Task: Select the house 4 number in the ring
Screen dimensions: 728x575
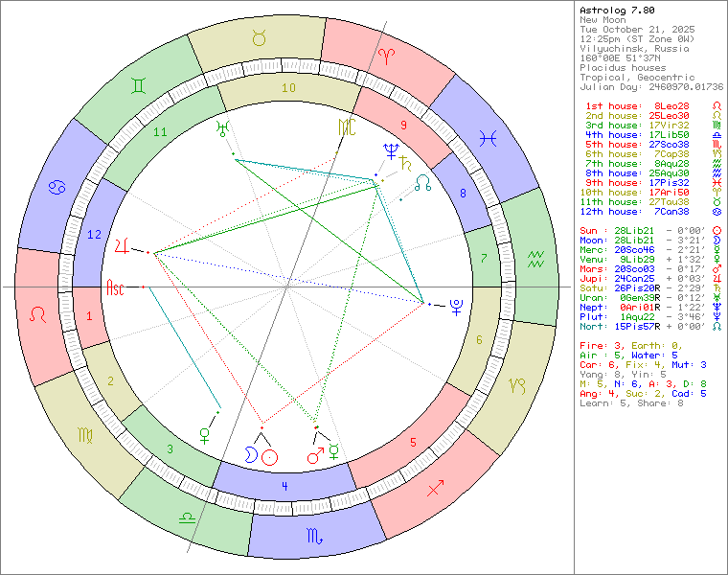Action: click(284, 487)
